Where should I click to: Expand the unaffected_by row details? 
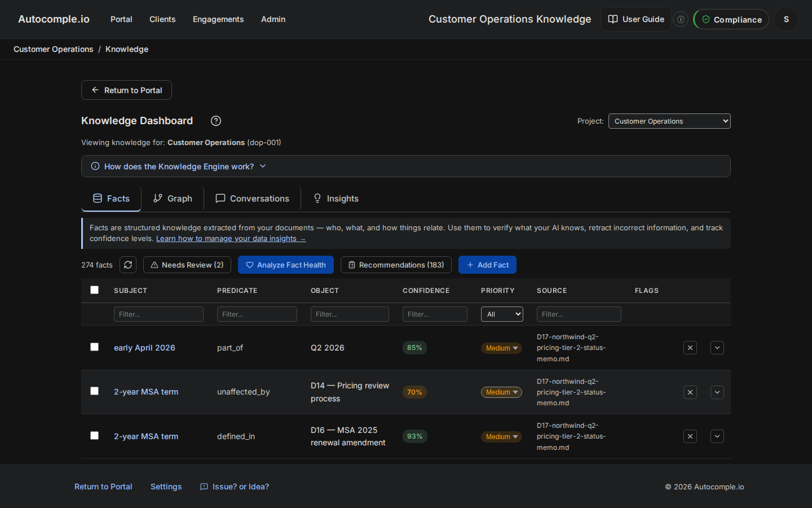pyautogui.click(x=717, y=392)
